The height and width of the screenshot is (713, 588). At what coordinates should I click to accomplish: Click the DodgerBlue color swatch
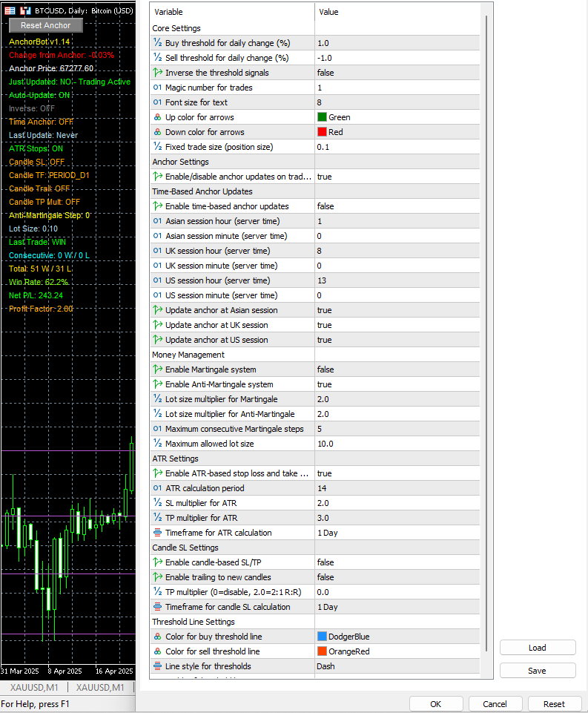[322, 637]
